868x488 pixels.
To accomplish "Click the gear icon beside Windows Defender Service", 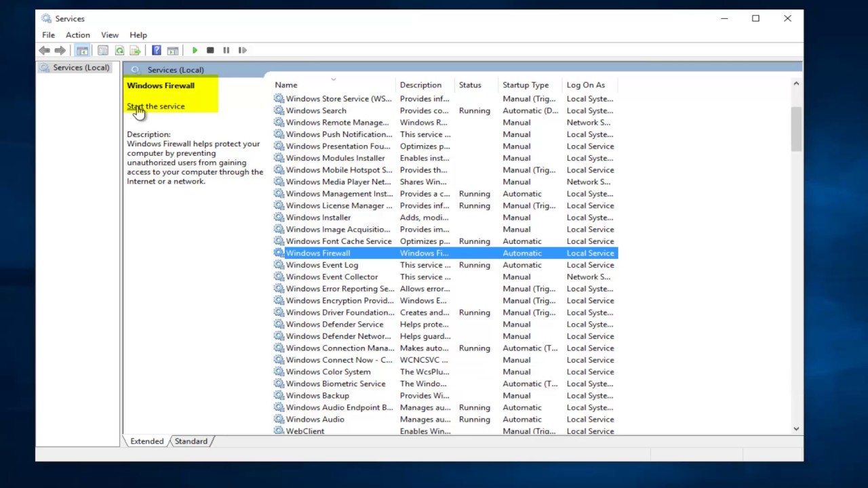I will point(279,324).
